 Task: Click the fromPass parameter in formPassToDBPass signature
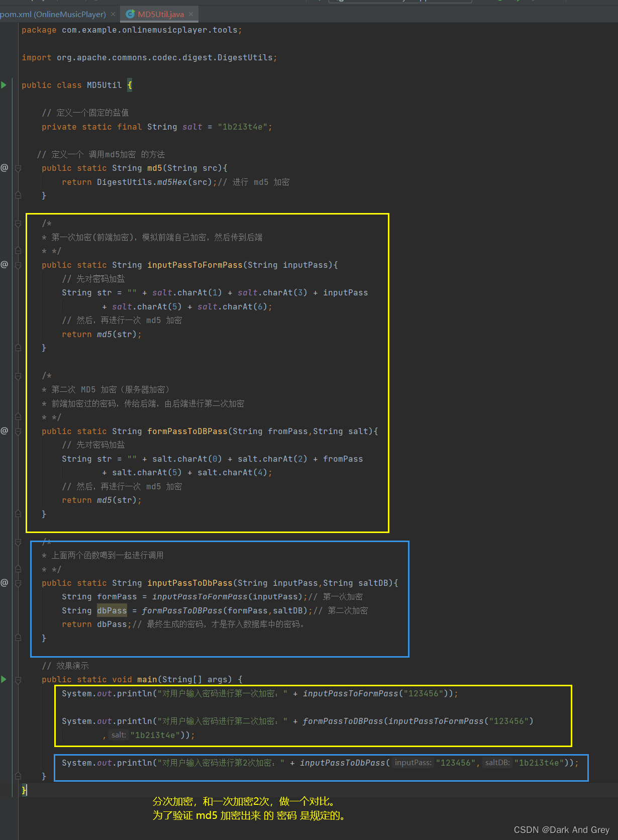[x=288, y=432]
